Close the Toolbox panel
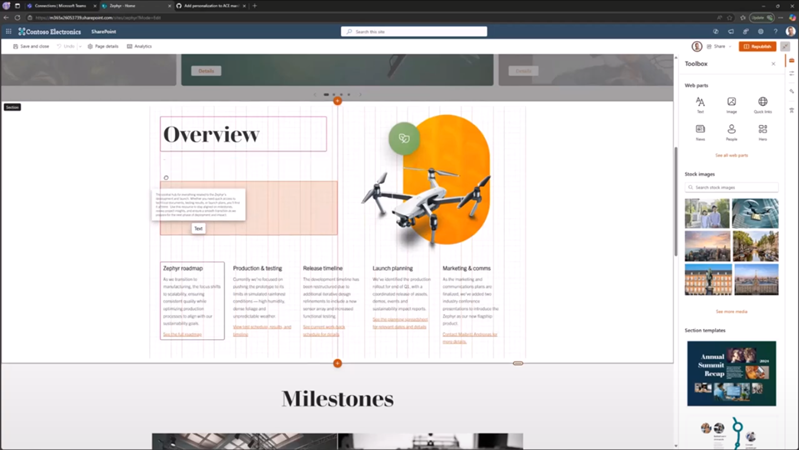The image size is (799, 450). coord(773,64)
